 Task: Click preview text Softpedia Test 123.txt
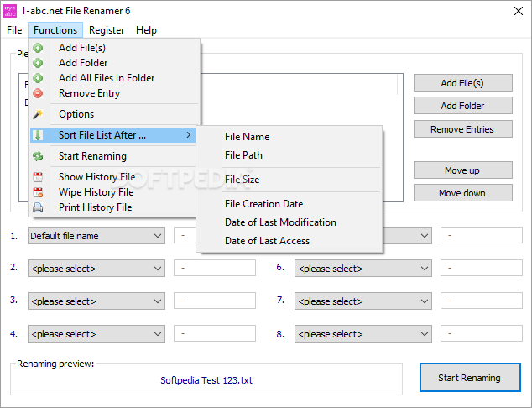[x=206, y=380]
